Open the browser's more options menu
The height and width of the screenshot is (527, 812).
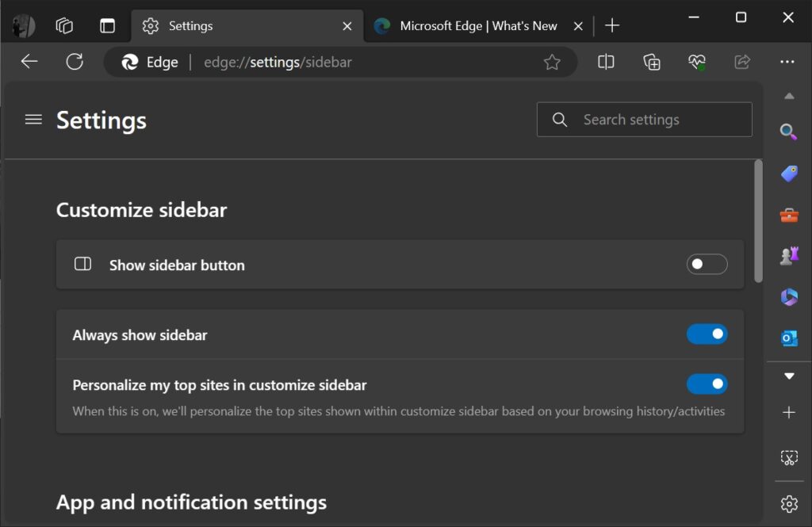(x=787, y=62)
